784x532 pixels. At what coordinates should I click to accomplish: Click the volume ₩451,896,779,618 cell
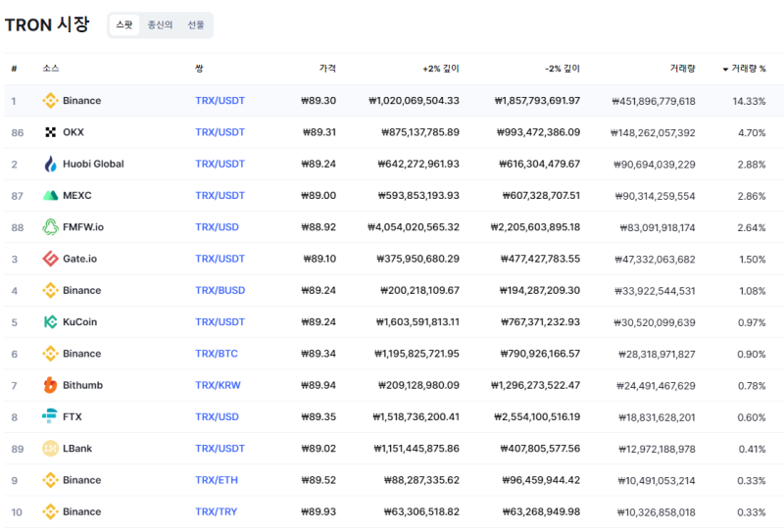(654, 101)
